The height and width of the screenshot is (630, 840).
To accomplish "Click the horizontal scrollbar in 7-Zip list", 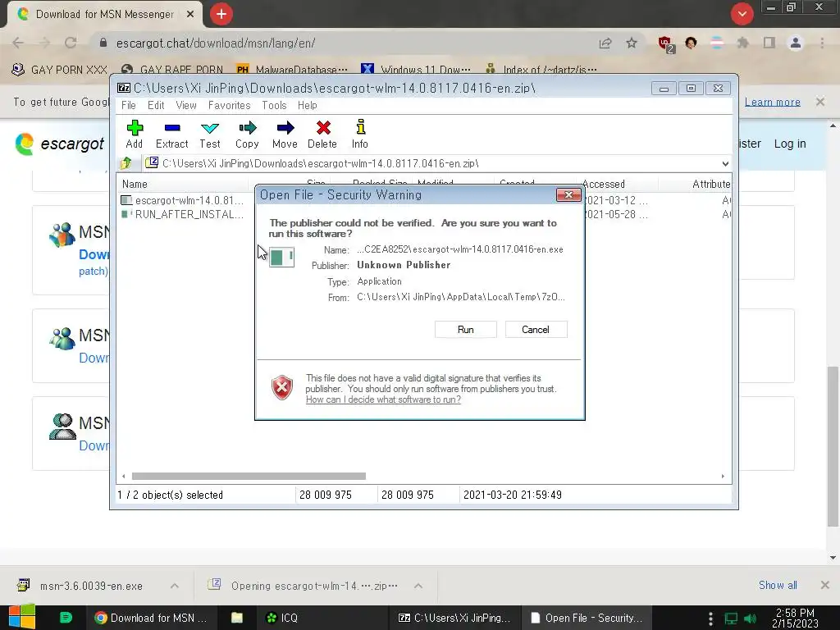I will coord(249,477).
